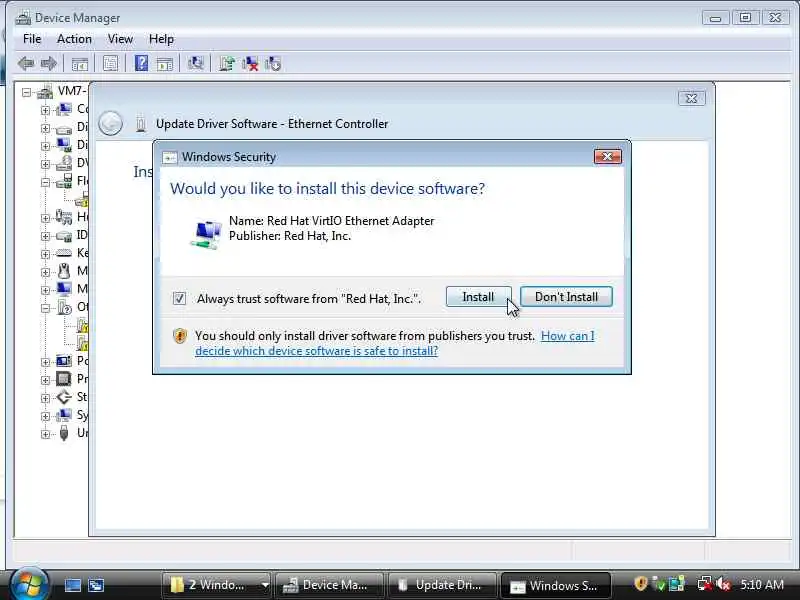Click the security shield icon in system tray
This screenshot has height=600, width=800.
640,584
